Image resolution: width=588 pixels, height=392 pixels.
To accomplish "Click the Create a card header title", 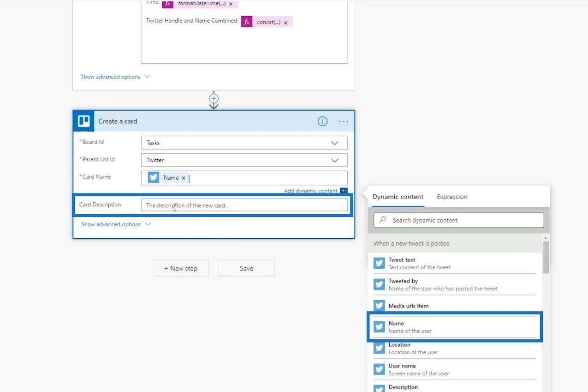I will click(118, 121).
